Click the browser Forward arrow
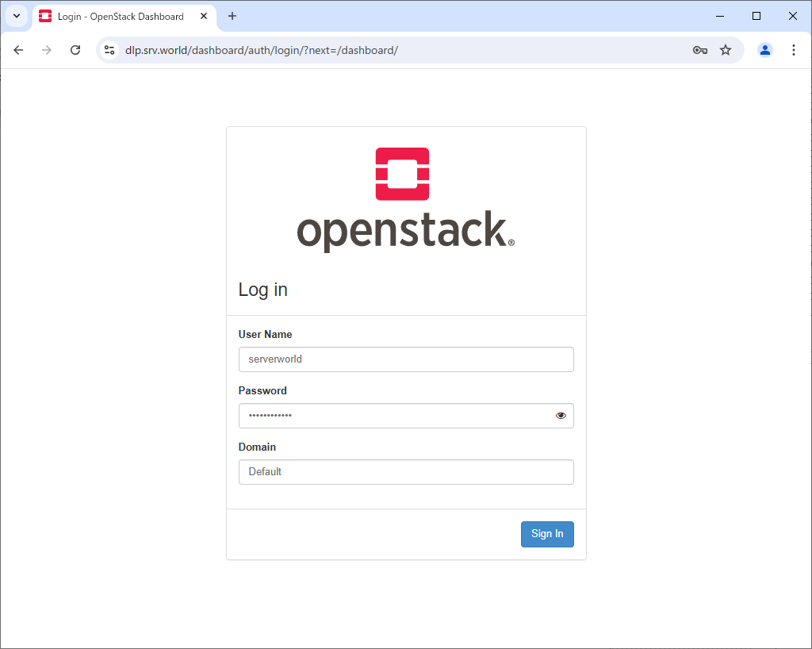 [47, 50]
